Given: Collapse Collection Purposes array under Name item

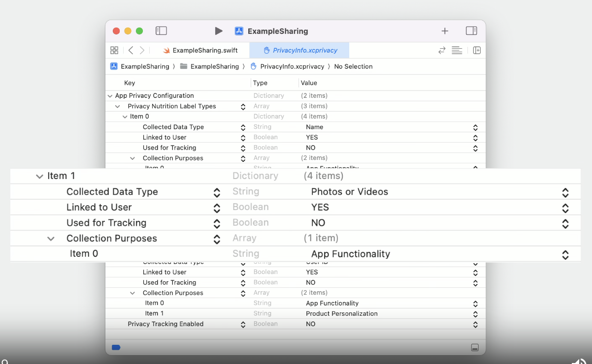Looking at the screenshot, I should point(132,158).
